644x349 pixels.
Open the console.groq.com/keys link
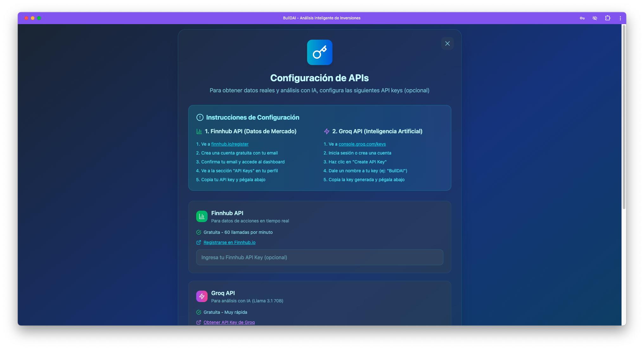click(x=362, y=144)
